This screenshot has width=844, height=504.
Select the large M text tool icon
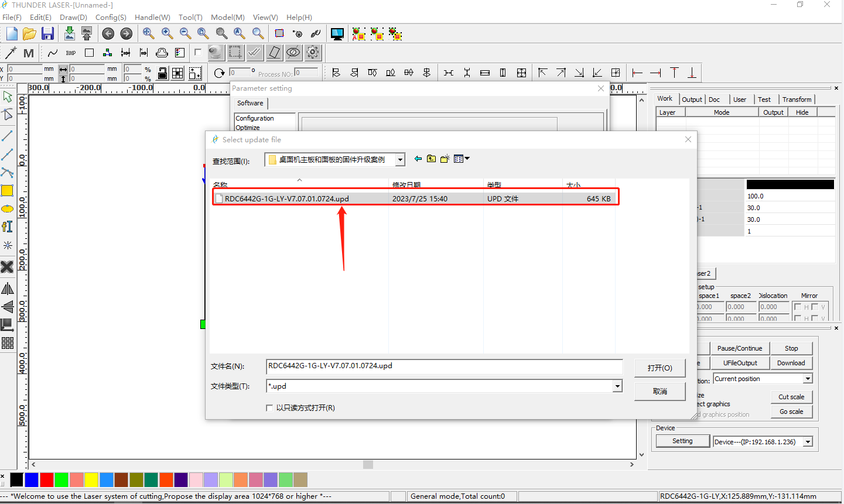click(28, 53)
